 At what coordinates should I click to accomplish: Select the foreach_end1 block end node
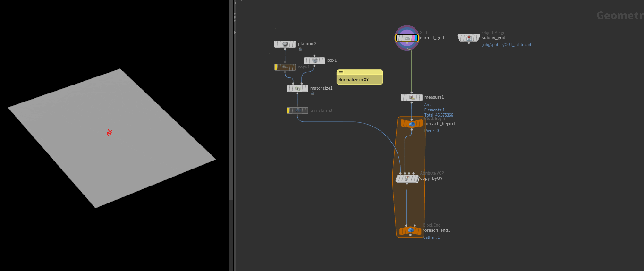(x=410, y=231)
